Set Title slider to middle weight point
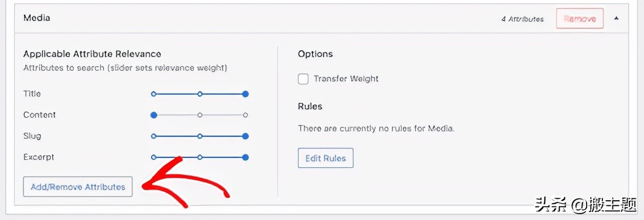 tap(200, 94)
